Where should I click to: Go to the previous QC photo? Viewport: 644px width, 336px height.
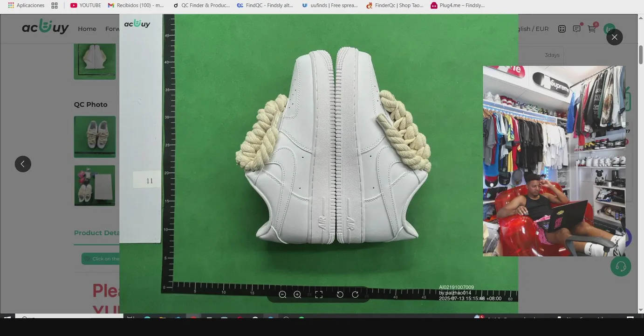click(23, 164)
